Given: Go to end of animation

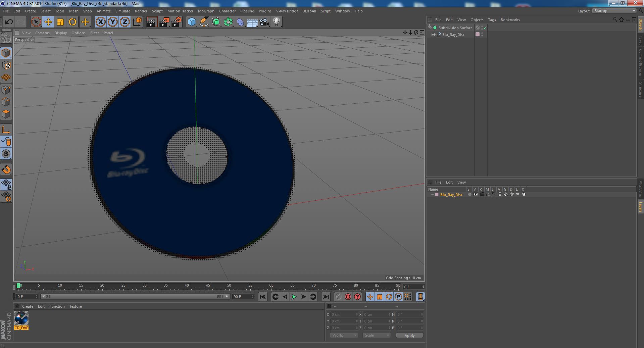Looking at the screenshot, I should click(326, 297).
